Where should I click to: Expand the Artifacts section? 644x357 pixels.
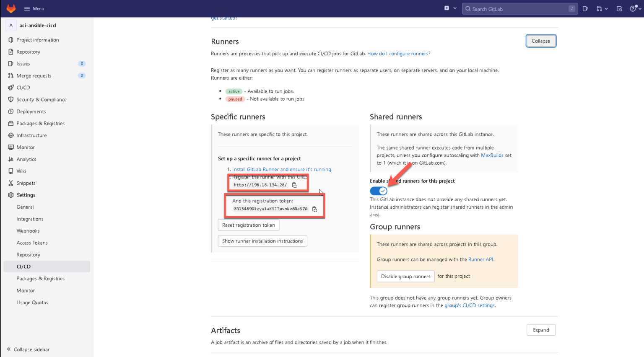coord(541,330)
